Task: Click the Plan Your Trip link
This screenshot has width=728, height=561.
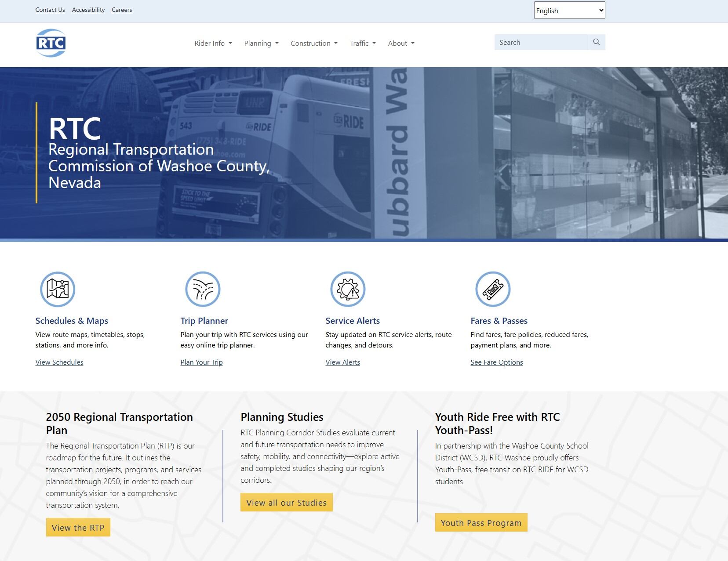Action: pos(201,362)
